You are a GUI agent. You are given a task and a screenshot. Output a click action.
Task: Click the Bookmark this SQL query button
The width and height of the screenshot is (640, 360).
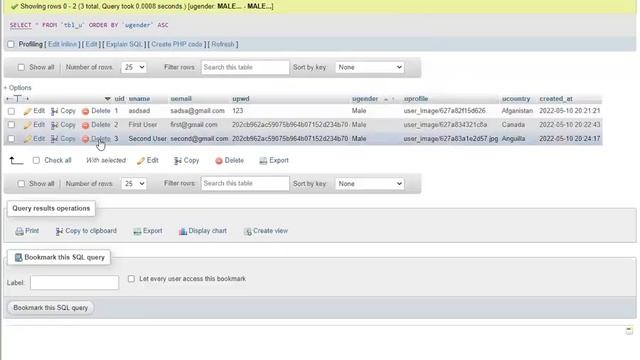[x=51, y=308]
